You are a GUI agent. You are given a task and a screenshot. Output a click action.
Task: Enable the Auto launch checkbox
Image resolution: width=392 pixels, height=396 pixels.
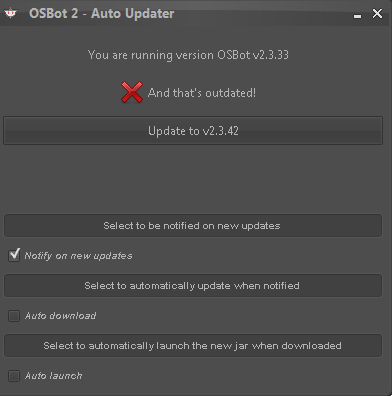coord(14,376)
